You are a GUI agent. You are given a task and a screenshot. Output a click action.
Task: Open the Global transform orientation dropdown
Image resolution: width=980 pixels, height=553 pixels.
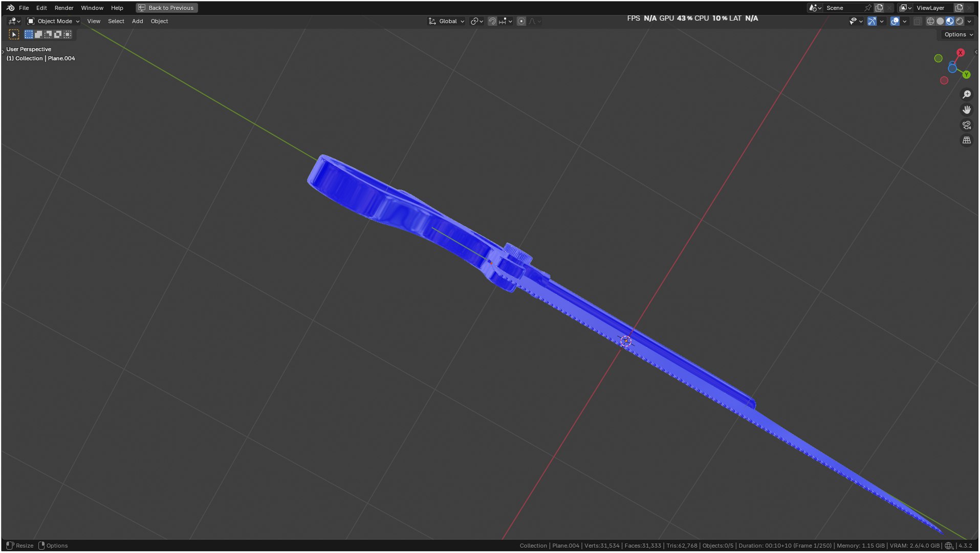coord(447,21)
